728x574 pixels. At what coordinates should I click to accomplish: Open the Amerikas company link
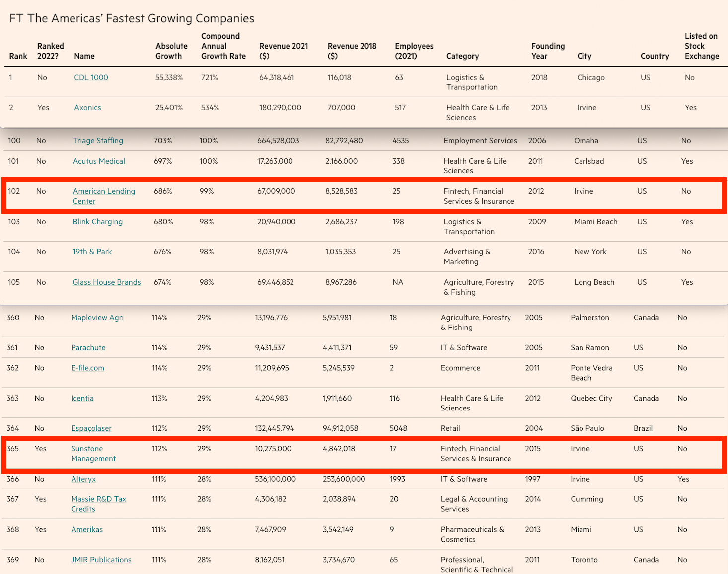point(87,530)
